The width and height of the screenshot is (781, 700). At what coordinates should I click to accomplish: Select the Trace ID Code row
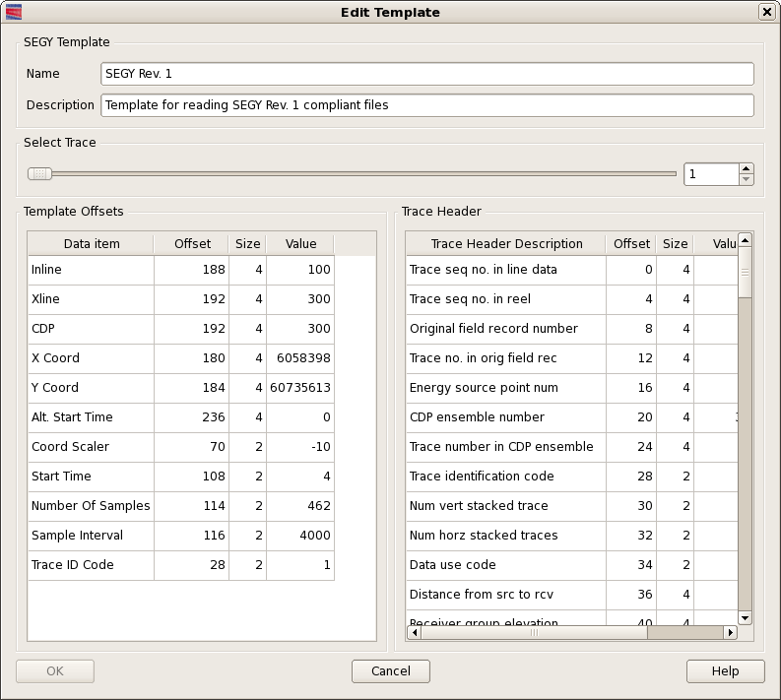[x=181, y=565]
